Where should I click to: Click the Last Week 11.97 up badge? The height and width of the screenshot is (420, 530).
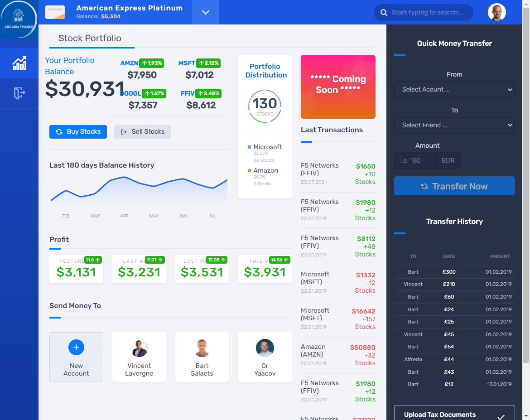(155, 260)
